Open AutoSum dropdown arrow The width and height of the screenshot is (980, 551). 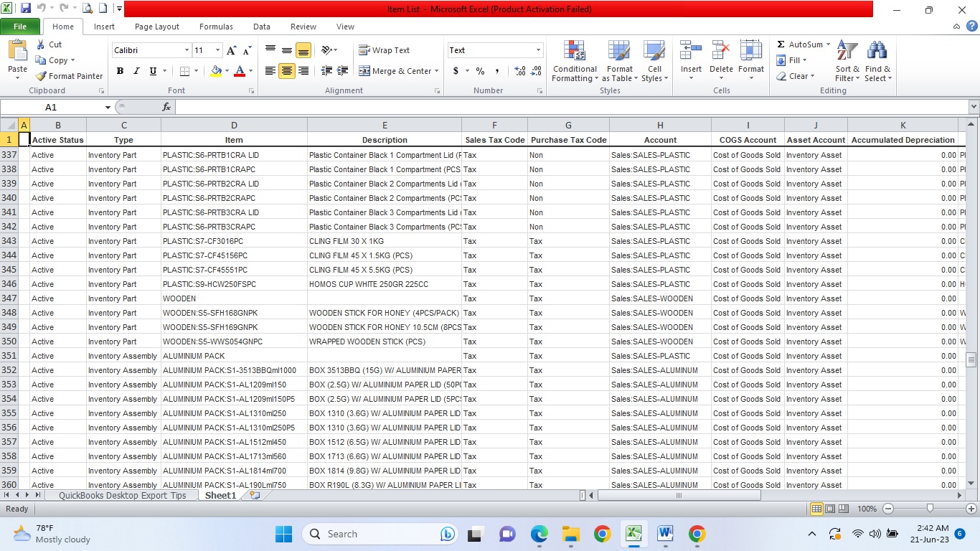(x=828, y=44)
